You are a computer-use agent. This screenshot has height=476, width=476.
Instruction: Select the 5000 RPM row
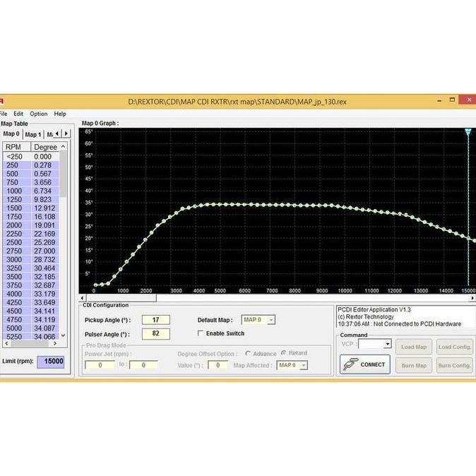[31, 328]
